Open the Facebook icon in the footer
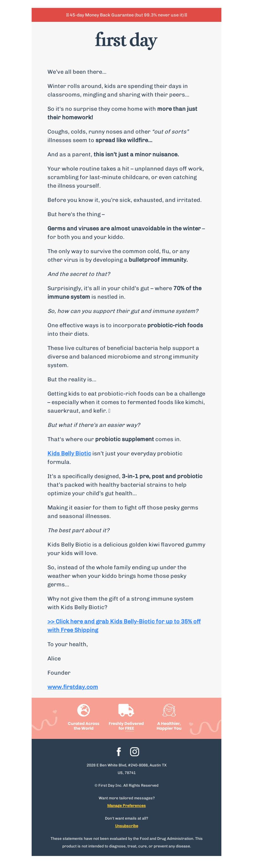Viewport: 253px width, 868px height. 119,752
